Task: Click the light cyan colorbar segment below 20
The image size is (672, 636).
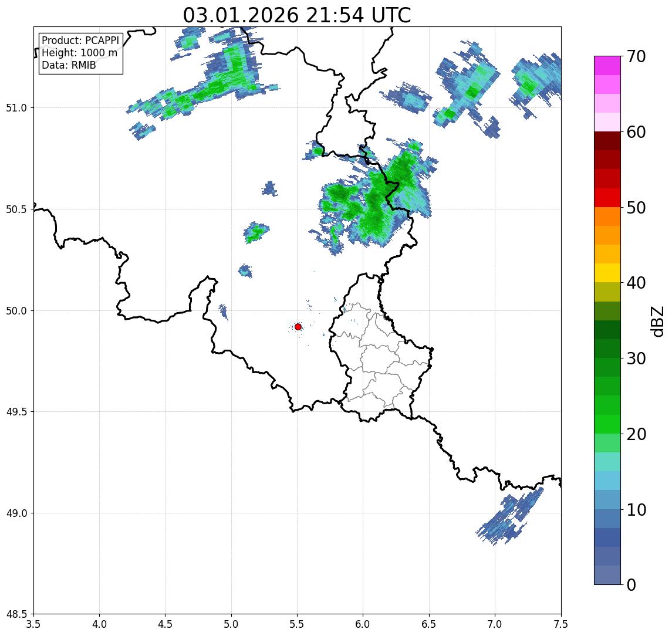Action: (x=607, y=462)
